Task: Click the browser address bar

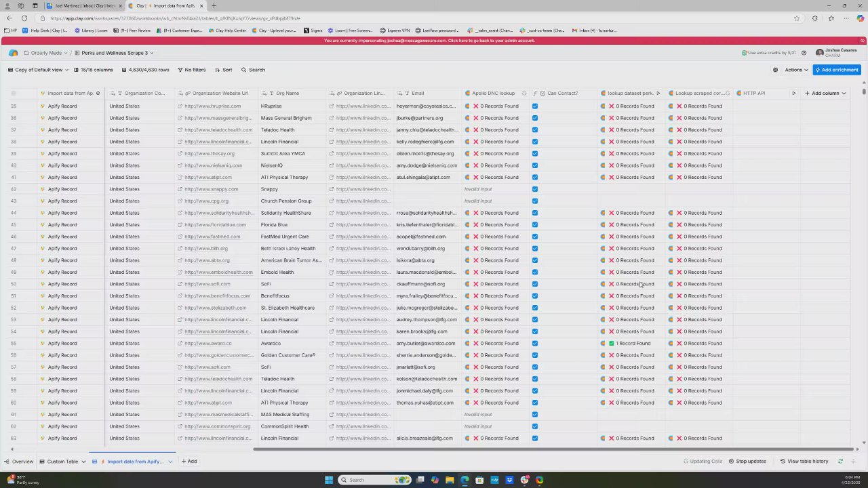Action: pyautogui.click(x=407, y=18)
